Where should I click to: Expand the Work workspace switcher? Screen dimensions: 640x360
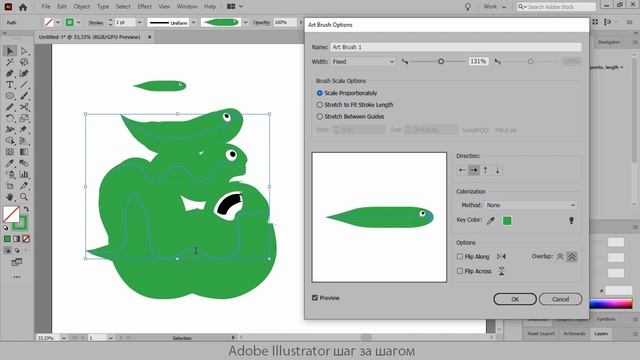[x=495, y=7]
